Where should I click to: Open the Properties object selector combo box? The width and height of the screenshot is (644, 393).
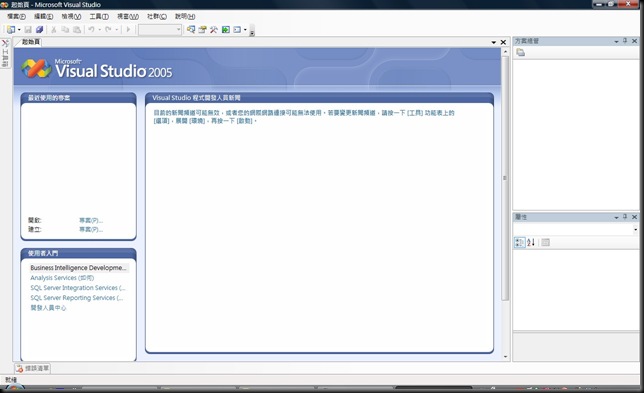576,229
